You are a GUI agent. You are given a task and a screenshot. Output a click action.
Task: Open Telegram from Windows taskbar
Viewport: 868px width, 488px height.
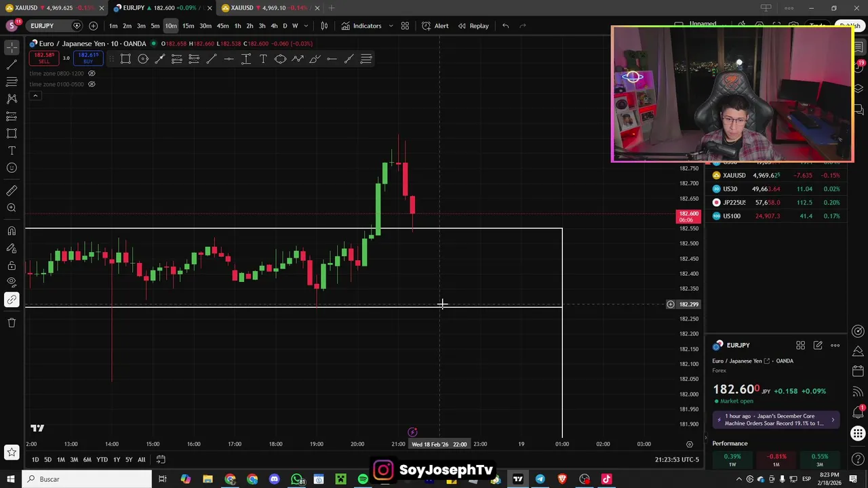pos(540,479)
